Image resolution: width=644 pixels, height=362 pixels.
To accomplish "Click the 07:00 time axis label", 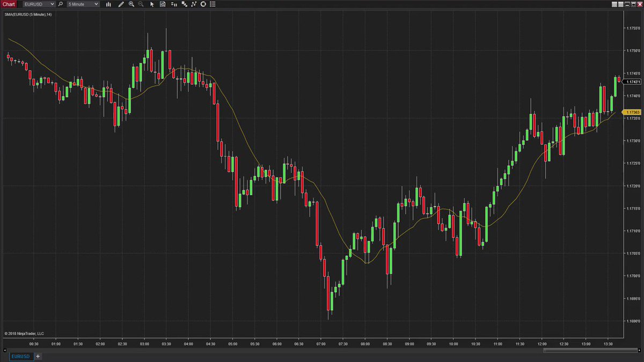I will point(321,344).
